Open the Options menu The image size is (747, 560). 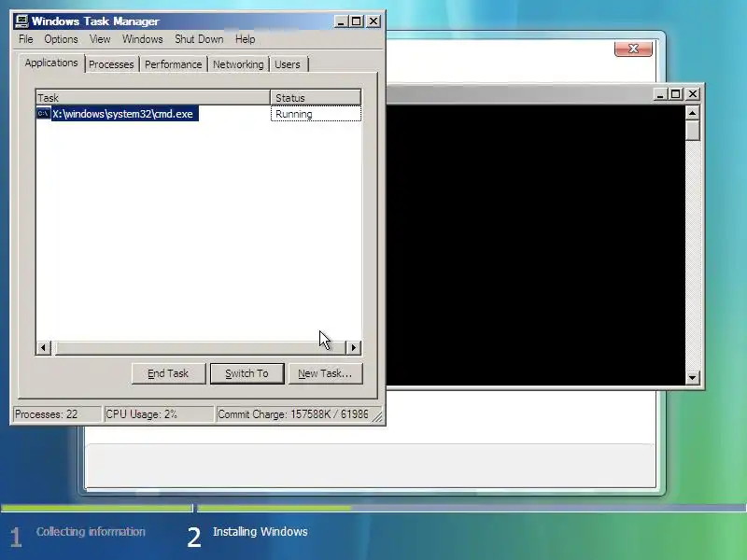tap(61, 39)
